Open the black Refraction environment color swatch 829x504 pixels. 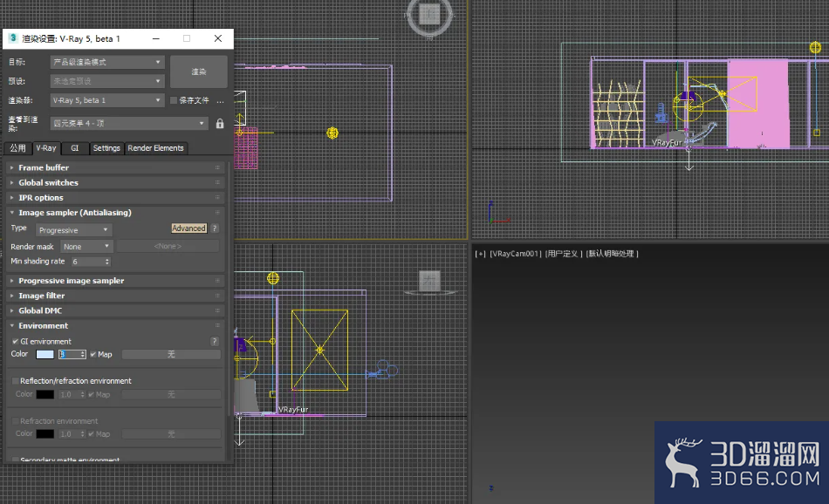pyautogui.click(x=45, y=434)
